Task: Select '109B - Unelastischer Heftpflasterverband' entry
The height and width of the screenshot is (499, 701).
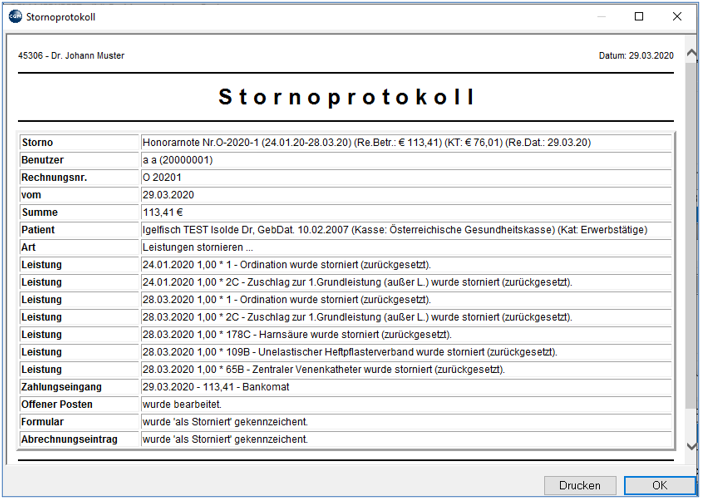Action: (x=350, y=352)
